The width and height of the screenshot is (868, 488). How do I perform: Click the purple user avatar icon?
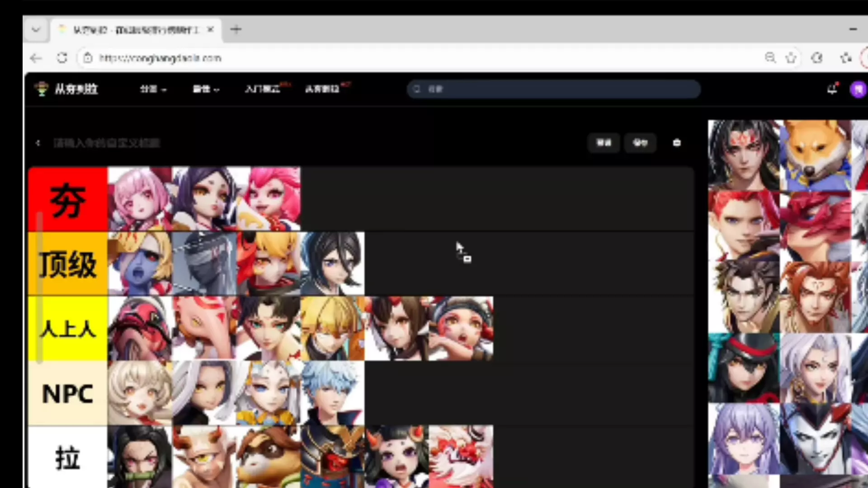[858, 89]
